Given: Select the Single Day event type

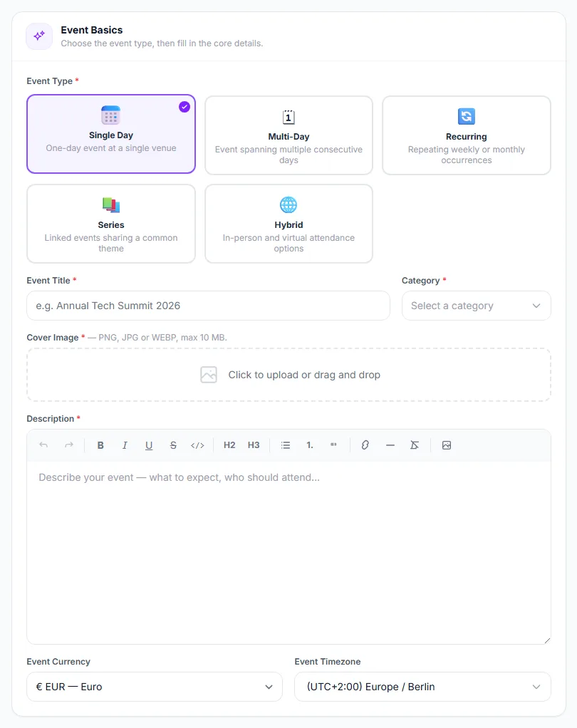Looking at the screenshot, I should [111, 134].
